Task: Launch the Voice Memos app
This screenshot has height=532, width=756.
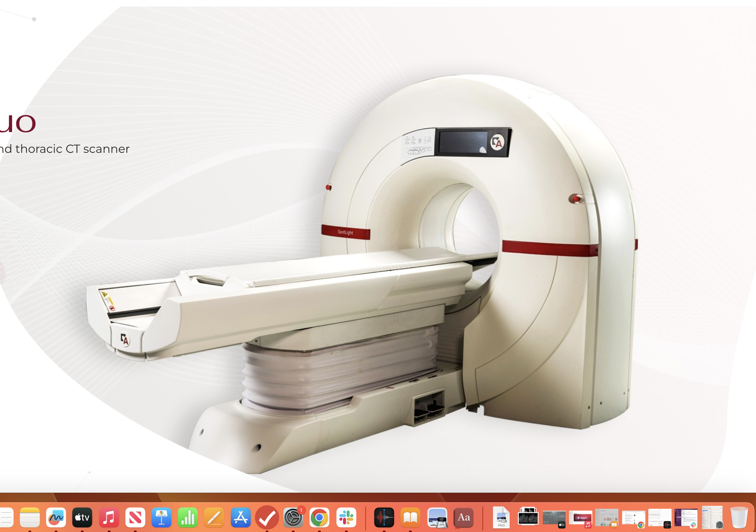Action: coord(384,517)
